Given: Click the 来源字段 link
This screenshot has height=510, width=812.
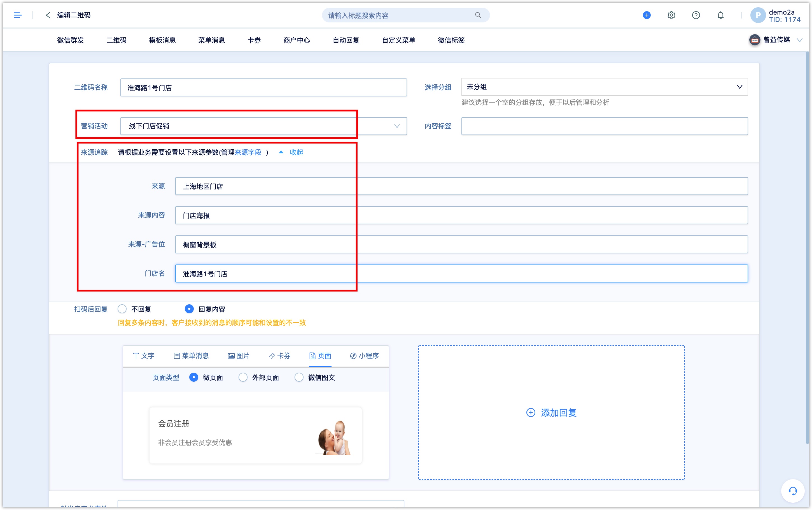Looking at the screenshot, I should coord(248,152).
